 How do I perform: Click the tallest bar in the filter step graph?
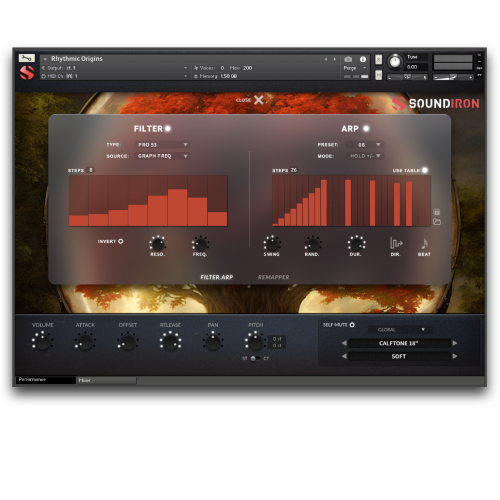tap(177, 207)
